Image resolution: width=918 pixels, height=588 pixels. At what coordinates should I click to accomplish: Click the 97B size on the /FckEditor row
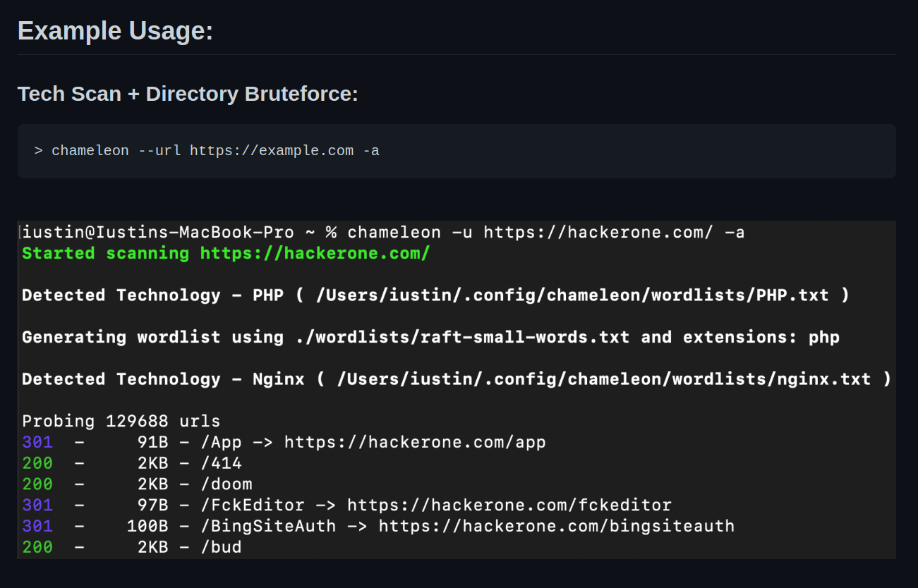coord(153,506)
